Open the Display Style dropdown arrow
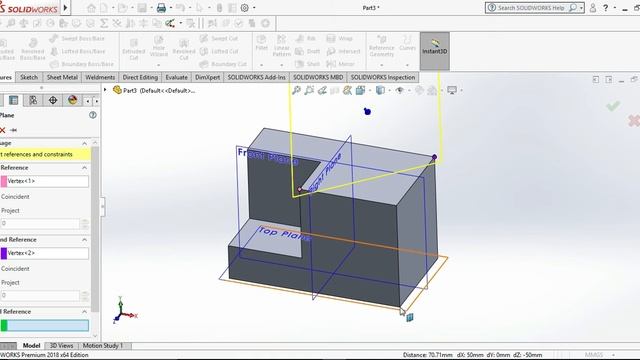This screenshot has height=360, width=640. 389,90
